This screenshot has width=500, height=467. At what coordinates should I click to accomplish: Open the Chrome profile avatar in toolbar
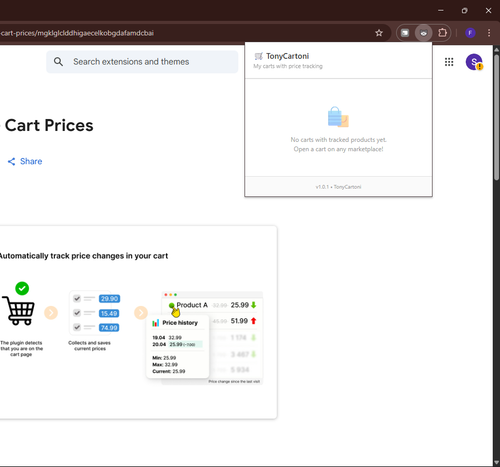click(x=470, y=33)
